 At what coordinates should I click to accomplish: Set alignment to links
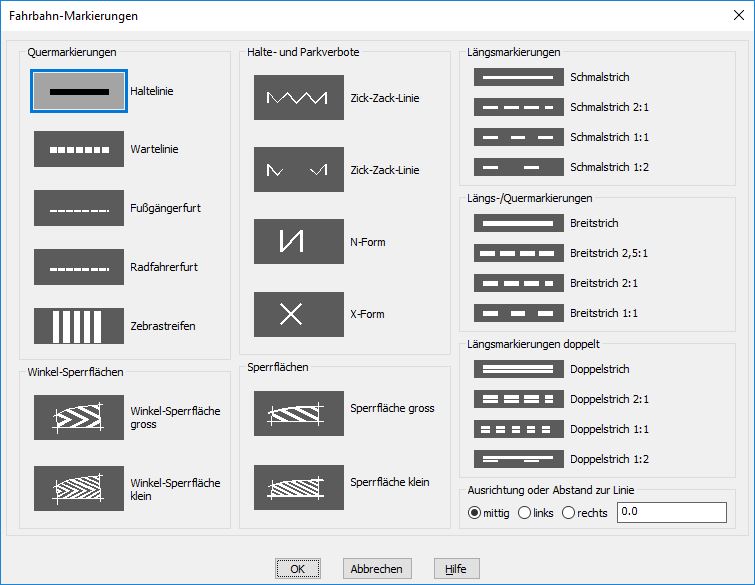[x=524, y=513]
